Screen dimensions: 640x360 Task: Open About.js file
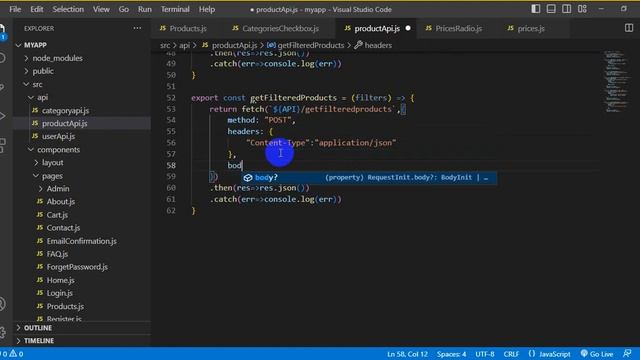tap(60, 202)
